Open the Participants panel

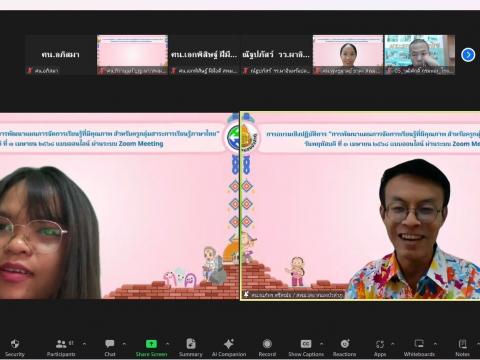click(61, 348)
